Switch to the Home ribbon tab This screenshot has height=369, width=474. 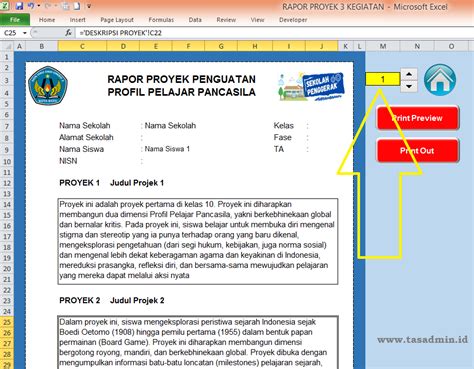[x=47, y=20]
